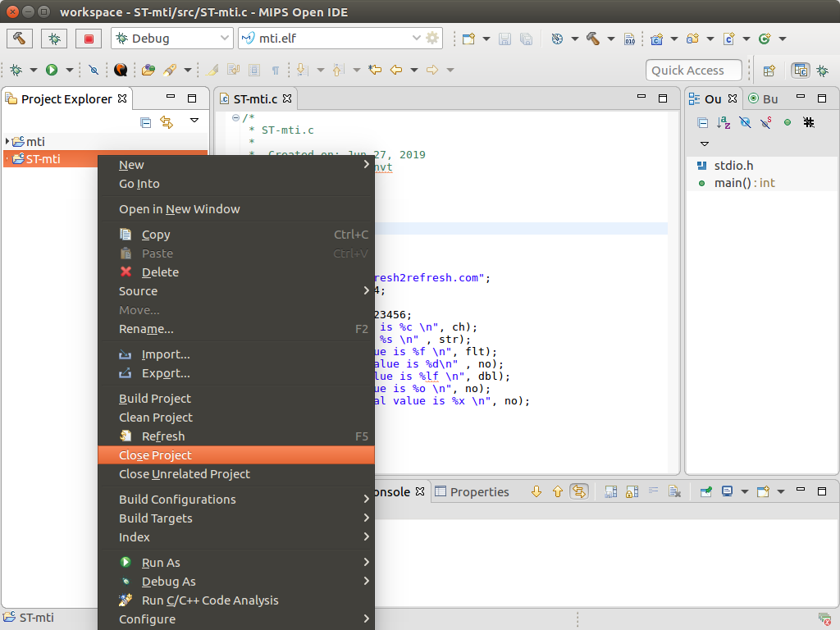Toggle Hide Static Members in Outline
This screenshot has width=840, height=630.
click(x=766, y=123)
